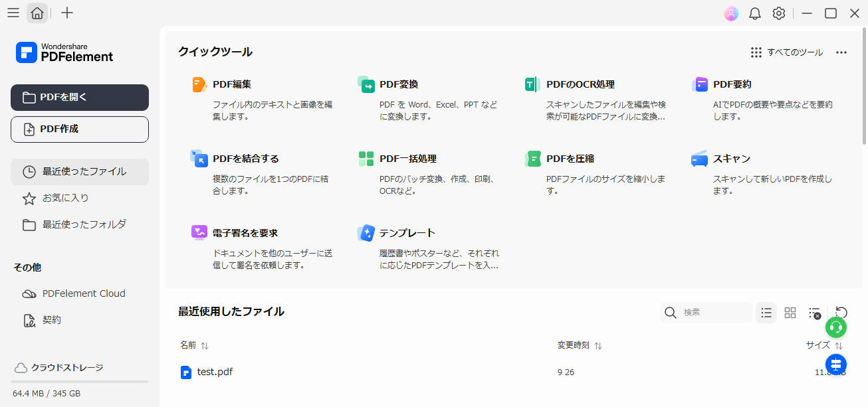The image size is (868, 407).
Task: Open the PDF要約 AI summary tool
Action: (732, 85)
